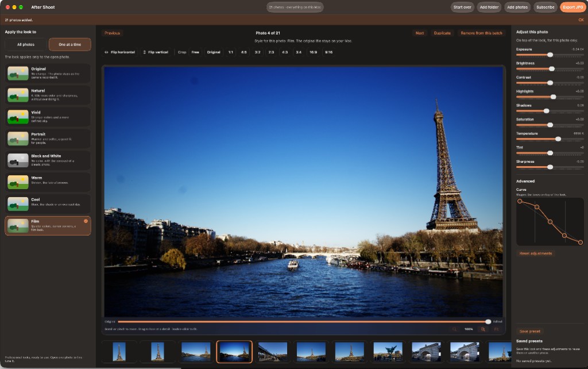Click the Start over button
This screenshot has width=588, height=369.
point(462,7)
